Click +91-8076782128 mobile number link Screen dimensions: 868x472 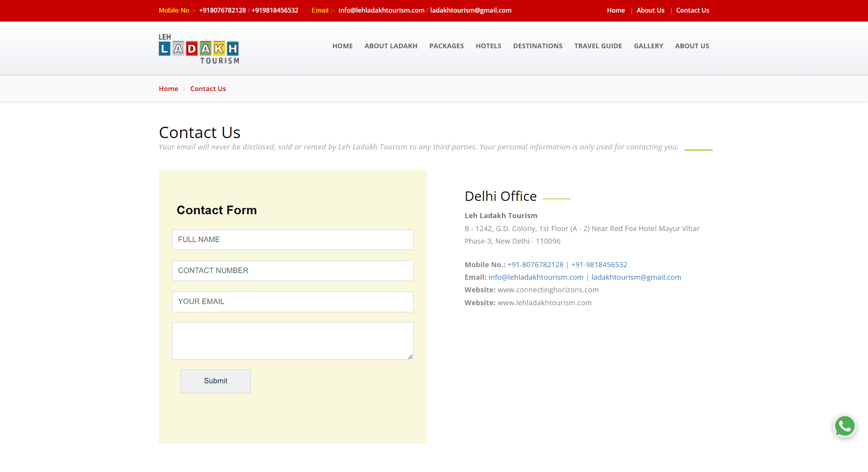point(535,265)
